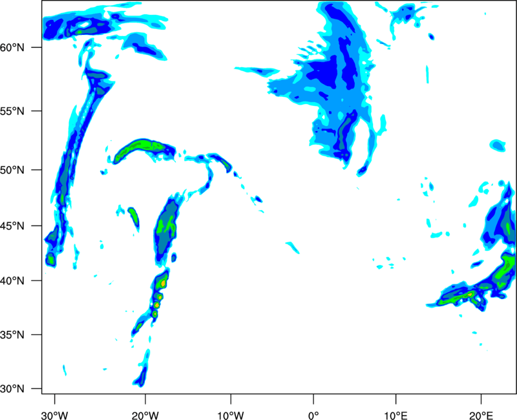Click the 50°N latitude label
This screenshot has width=517, height=420.
coord(12,170)
